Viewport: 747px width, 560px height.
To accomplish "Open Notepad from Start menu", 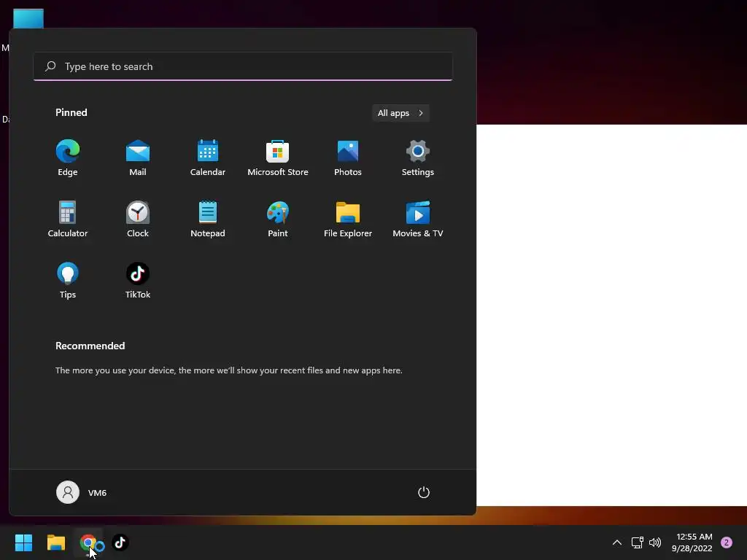I will pyautogui.click(x=208, y=219).
